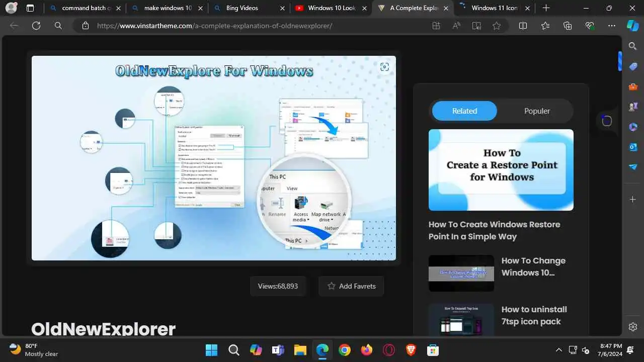This screenshot has width=644, height=362.
Task: Open the sidebar Microsoft 365 icon
Action: (633, 127)
